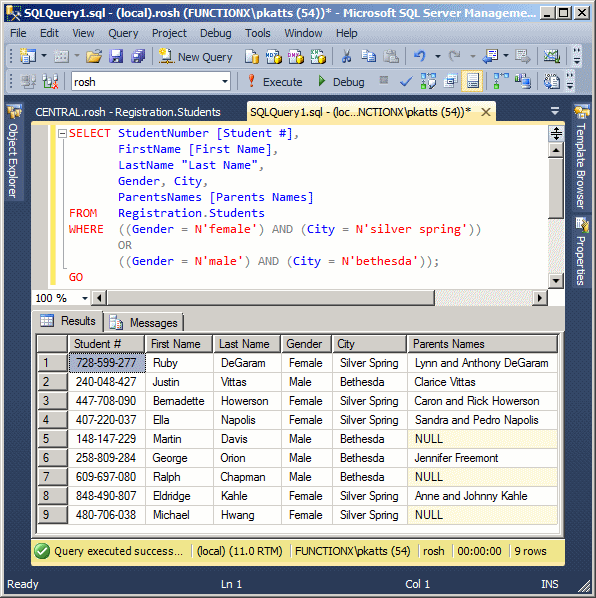Switch to CENTRAL.rosh Registration.Students tab
Image resolution: width=596 pixels, height=598 pixels.
pyautogui.click(x=128, y=112)
